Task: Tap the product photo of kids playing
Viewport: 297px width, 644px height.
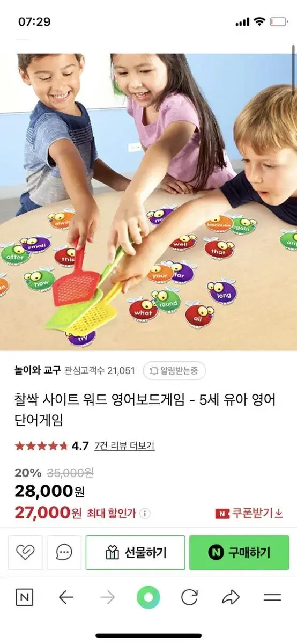Action: point(148,202)
